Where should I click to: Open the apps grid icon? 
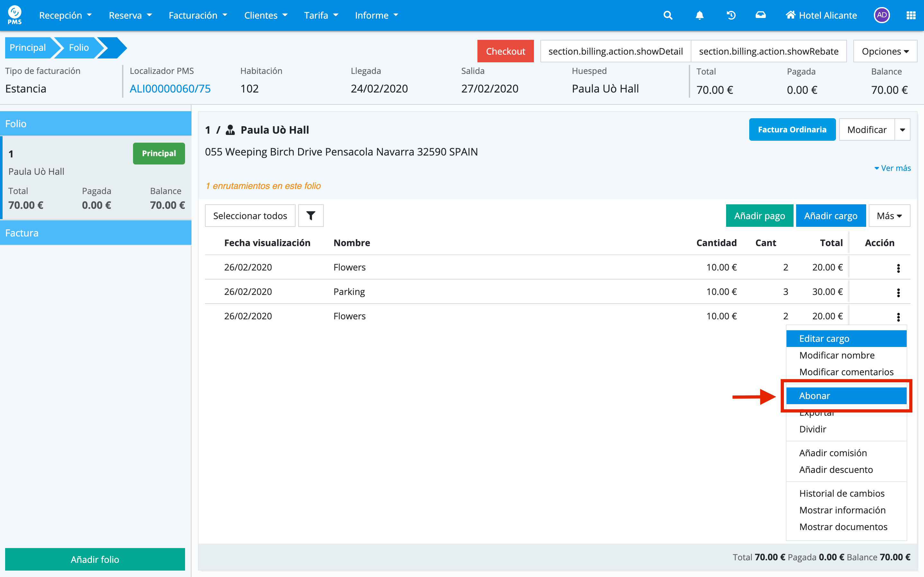click(911, 15)
